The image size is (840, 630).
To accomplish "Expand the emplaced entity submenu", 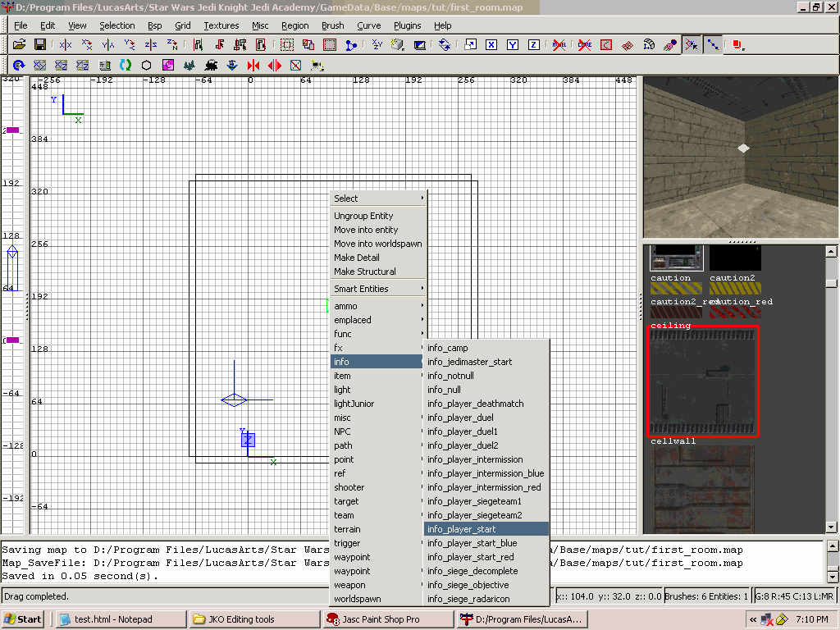I will (x=379, y=320).
